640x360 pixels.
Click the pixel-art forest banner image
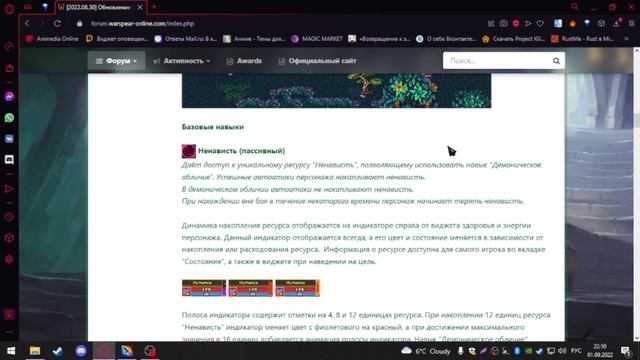336,91
